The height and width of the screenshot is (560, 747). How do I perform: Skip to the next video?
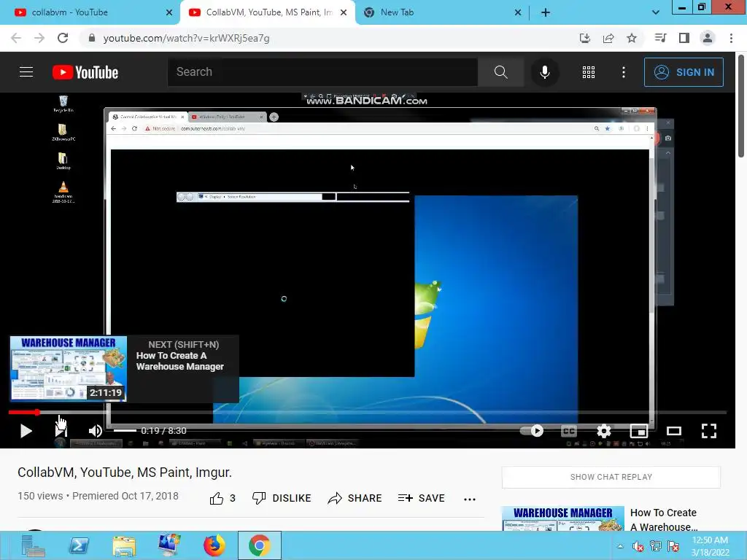[61, 431]
